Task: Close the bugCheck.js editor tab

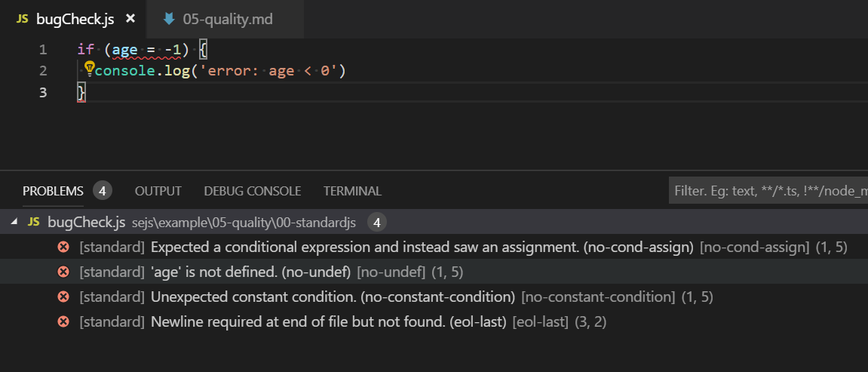Action: coord(130,19)
